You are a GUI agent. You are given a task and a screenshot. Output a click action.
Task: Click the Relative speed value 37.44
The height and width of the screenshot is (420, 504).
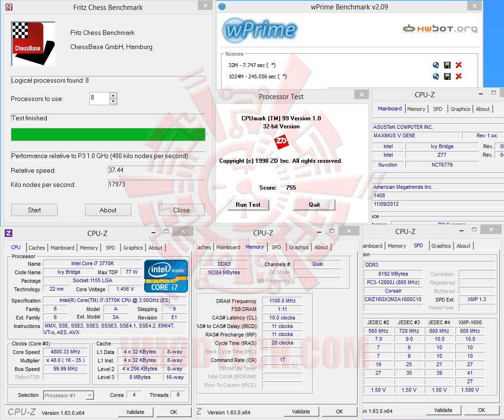pyautogui.click(x=156, y=170)
